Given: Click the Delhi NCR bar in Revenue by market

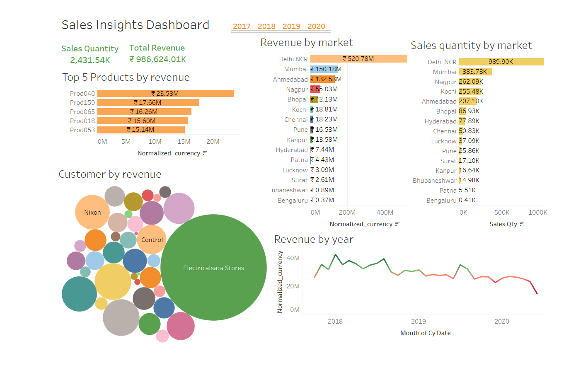Looking at the screenshot, I should tap(358, 58).
